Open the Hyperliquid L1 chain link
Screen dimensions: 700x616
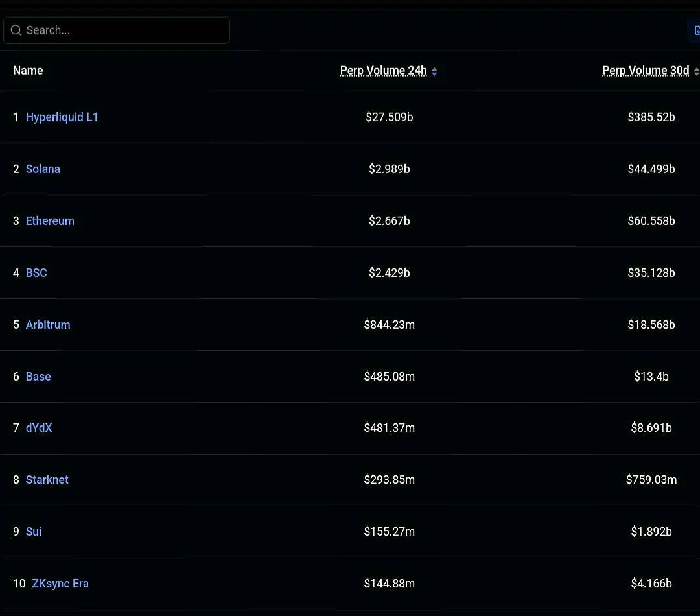point(62,117)
